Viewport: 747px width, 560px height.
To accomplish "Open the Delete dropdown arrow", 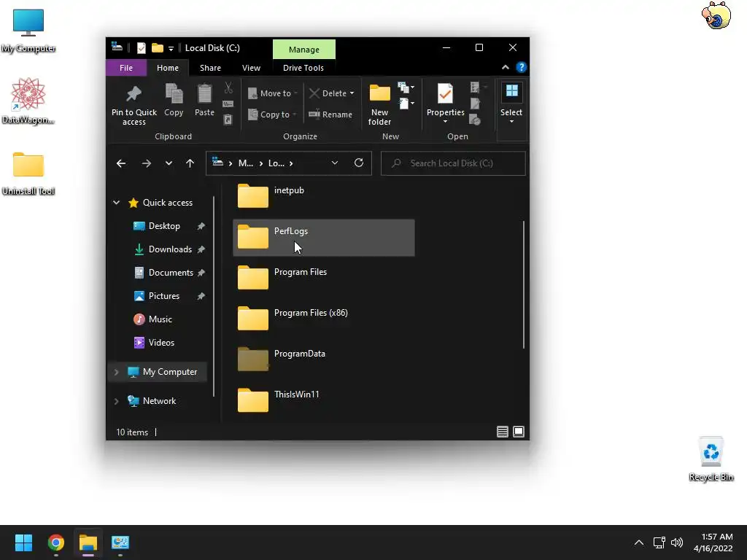I will pos(352,93).
